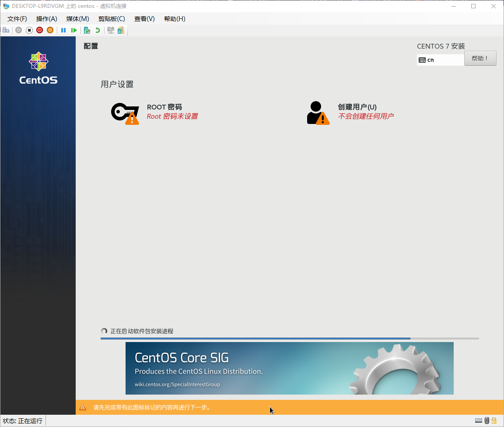Open ROOT 密码 settings
Image resolution: width=504 pixels, height=427 pixels.
[164, 107]
